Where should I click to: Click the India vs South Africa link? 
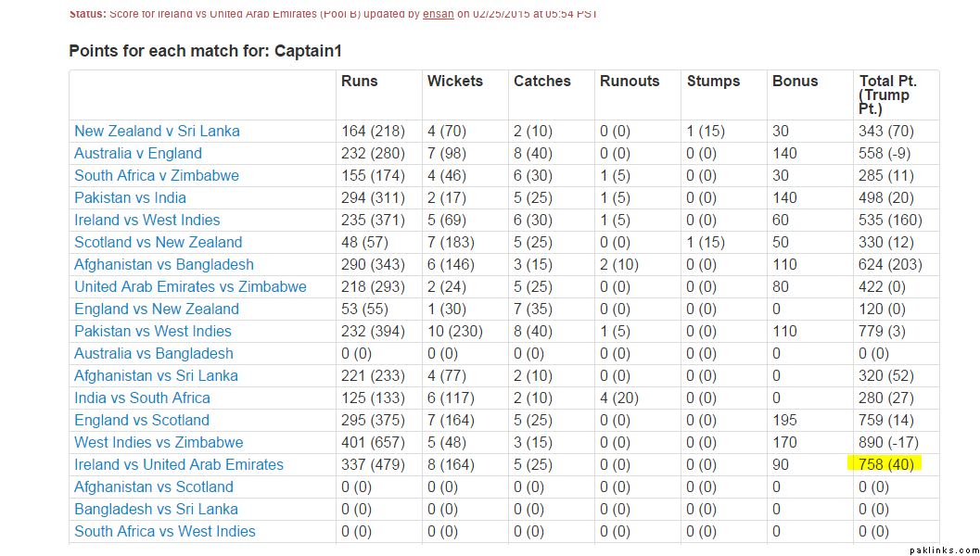coord(142,398)
